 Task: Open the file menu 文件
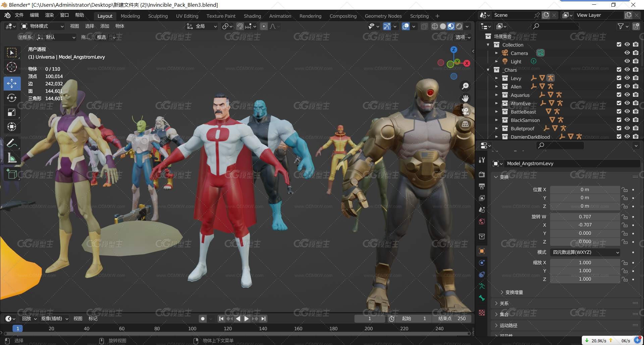(x=19, y=15)
